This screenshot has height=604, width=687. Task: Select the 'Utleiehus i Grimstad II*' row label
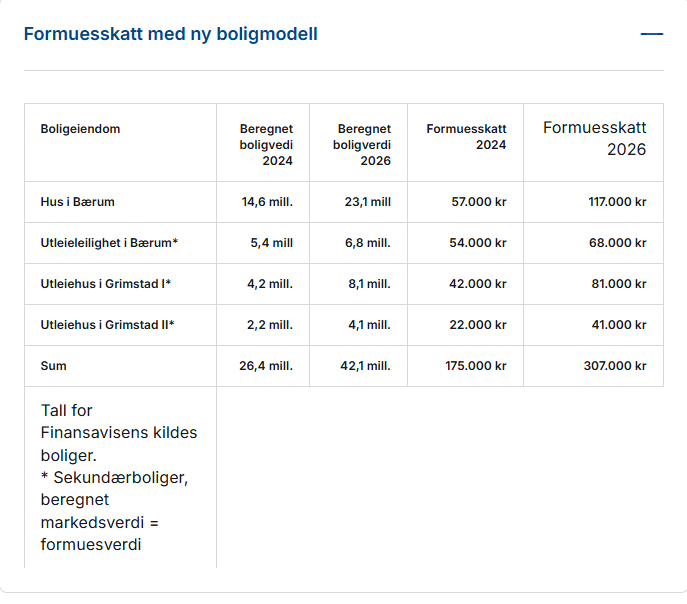[x=107, y=325]
